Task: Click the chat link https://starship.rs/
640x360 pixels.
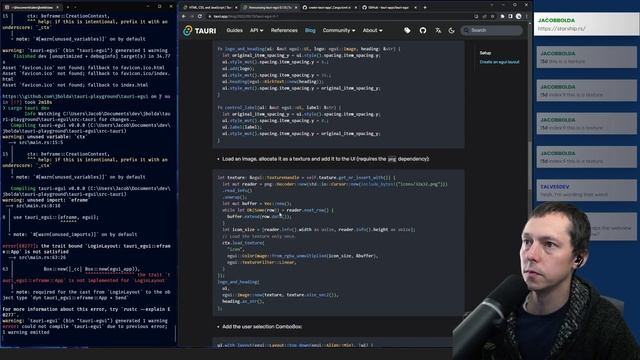Action: 562,29
